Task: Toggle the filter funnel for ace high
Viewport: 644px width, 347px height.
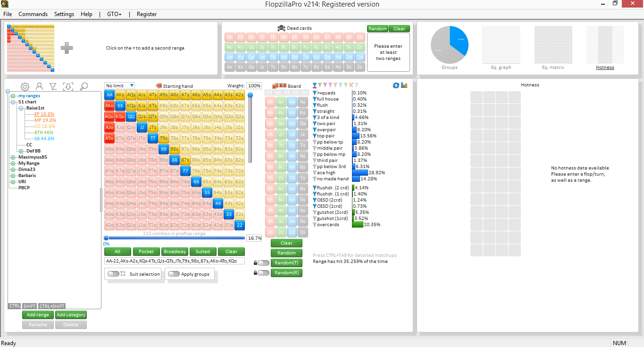Action: (315, 173)
